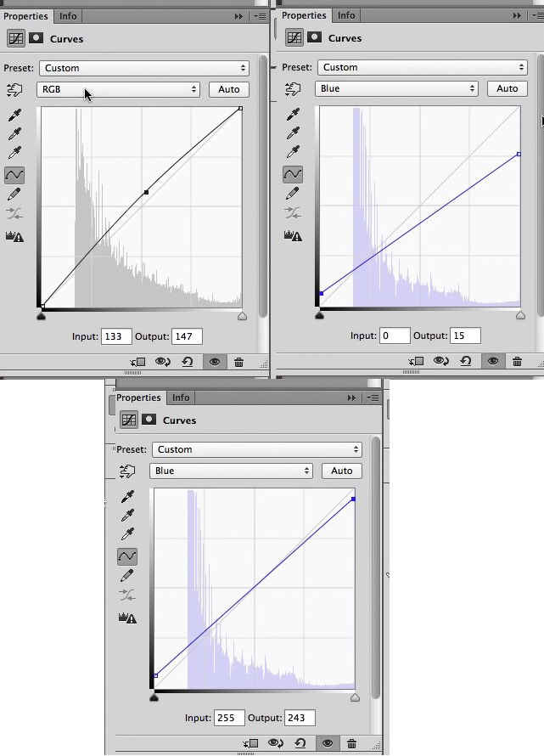Screen dimensions: 544x756
Task: Toggle the layer mask button in bottom panel
Action: click(149, 419)
